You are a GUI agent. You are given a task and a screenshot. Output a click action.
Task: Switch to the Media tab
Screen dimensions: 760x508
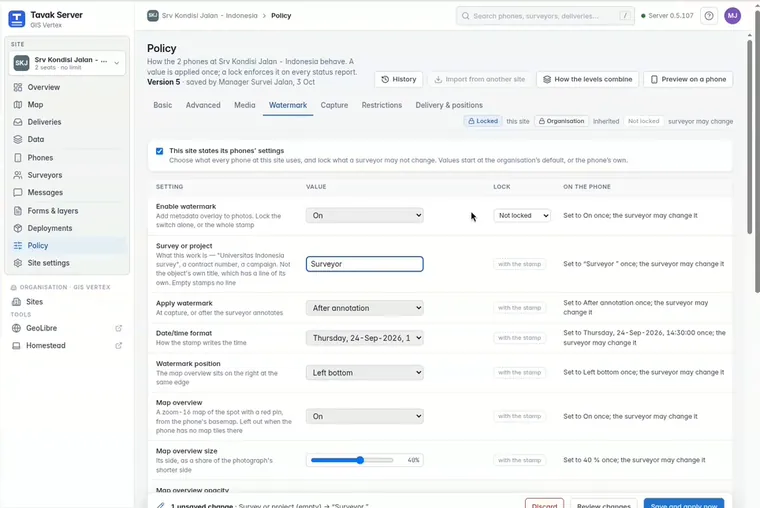click(245, 105)
